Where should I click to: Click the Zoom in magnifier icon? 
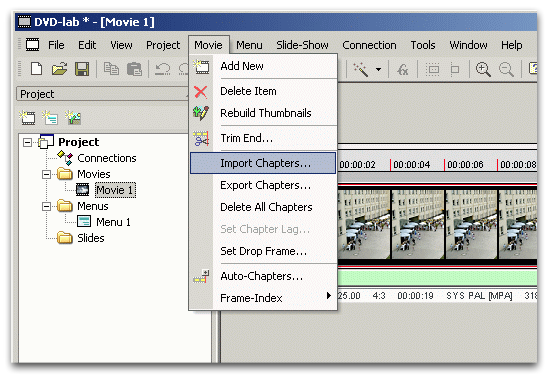(x=483, y=69)
